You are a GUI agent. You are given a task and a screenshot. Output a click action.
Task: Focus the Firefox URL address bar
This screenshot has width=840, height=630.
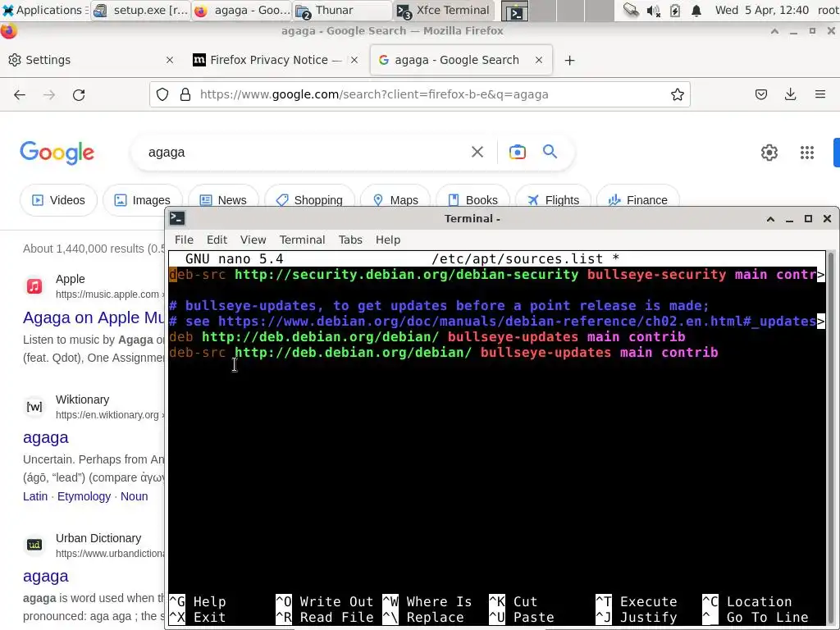[x=419, y=95]
